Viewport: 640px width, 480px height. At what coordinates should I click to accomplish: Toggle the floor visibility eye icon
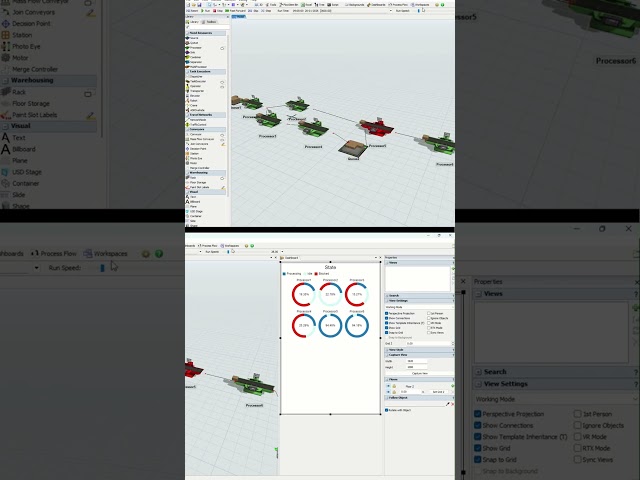388,386
